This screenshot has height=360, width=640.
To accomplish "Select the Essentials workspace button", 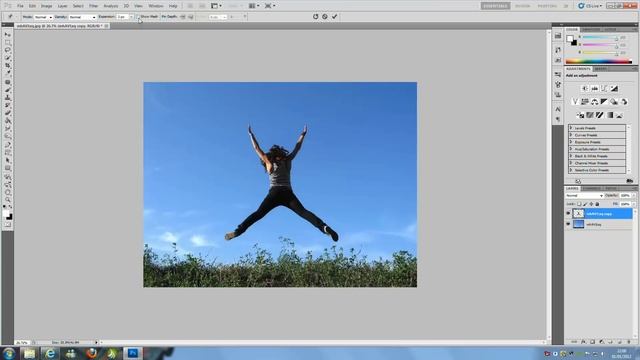I will pos(495,6).
